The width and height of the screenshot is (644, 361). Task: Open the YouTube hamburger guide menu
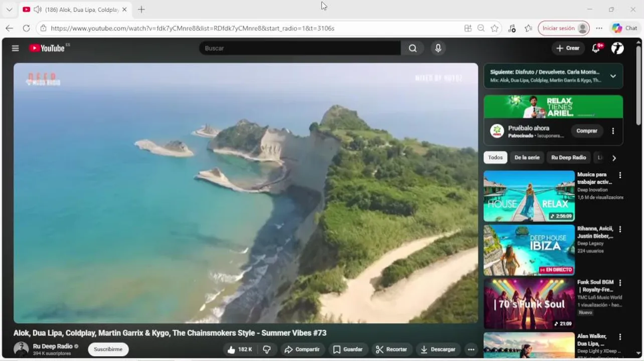[x=16, y=48]
